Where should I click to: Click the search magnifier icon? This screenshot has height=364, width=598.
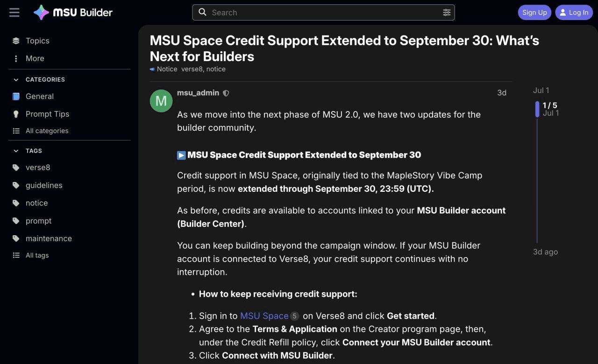coord(202,12)
